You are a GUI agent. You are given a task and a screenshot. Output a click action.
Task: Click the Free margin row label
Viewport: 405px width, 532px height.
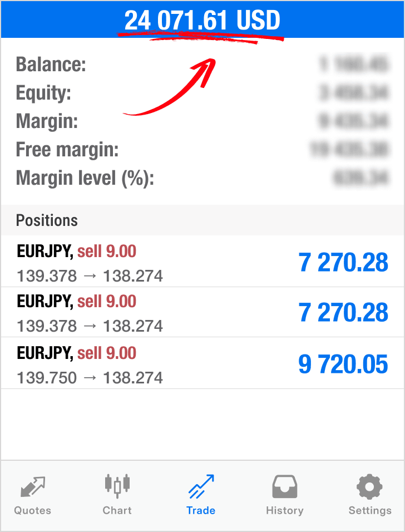67,149
